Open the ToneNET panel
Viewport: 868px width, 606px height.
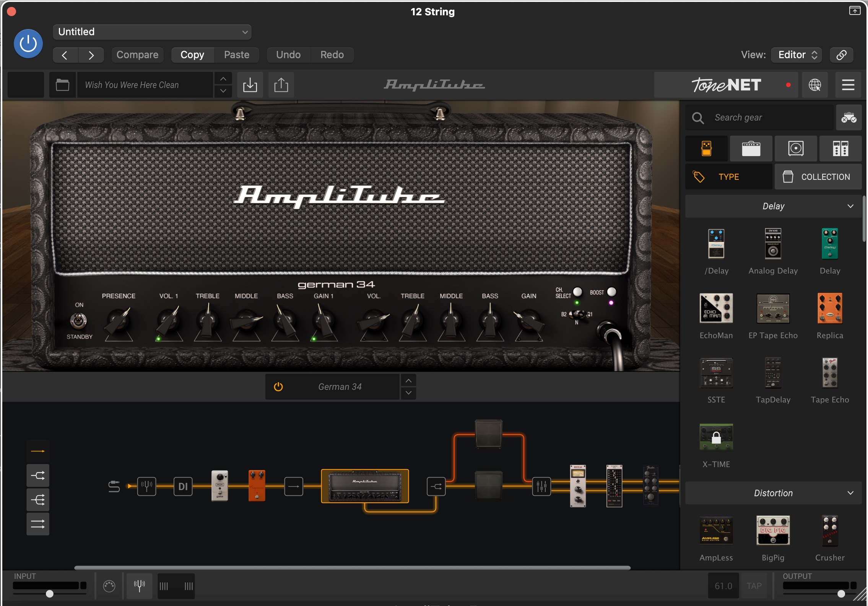[x=726, y=85]
